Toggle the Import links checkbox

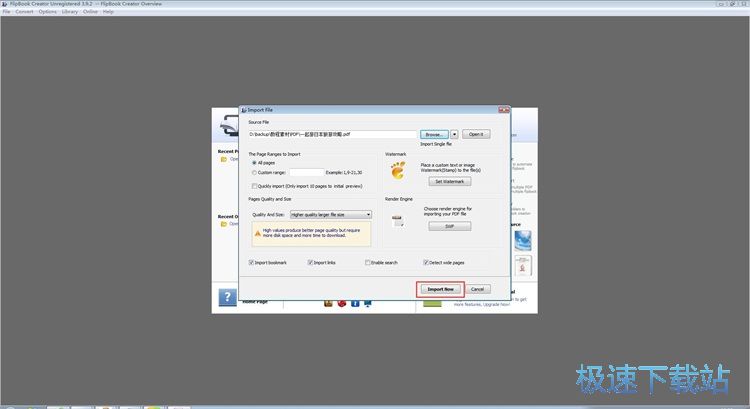[x=310, y=263]
